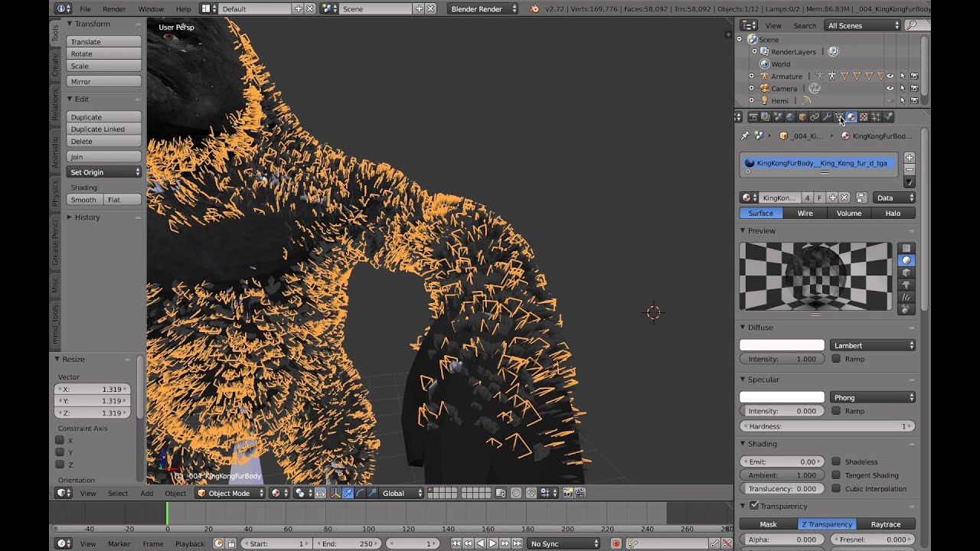Toggle the Hemi lamp visibility

(890, 100)
